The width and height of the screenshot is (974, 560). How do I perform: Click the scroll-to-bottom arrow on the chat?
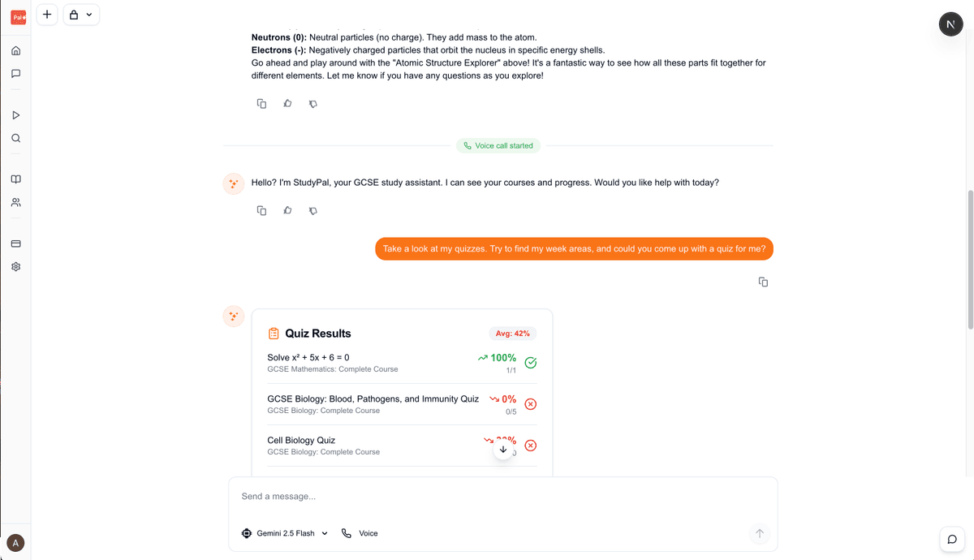(x=503, y=449)
